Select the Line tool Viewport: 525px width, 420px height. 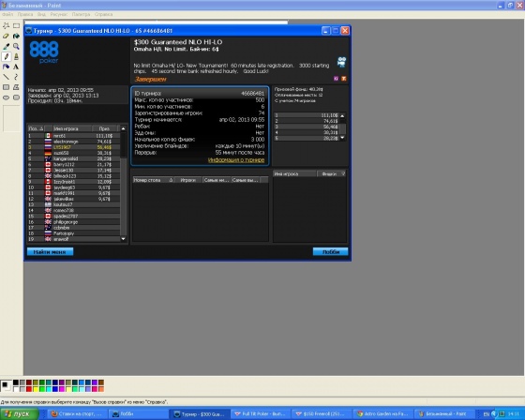point(6,77)
